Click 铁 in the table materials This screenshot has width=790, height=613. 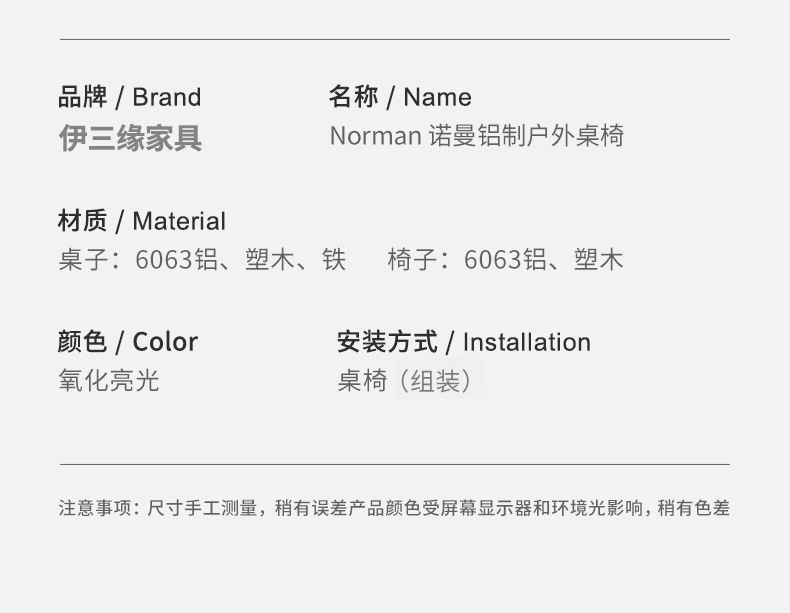[334, 260]
